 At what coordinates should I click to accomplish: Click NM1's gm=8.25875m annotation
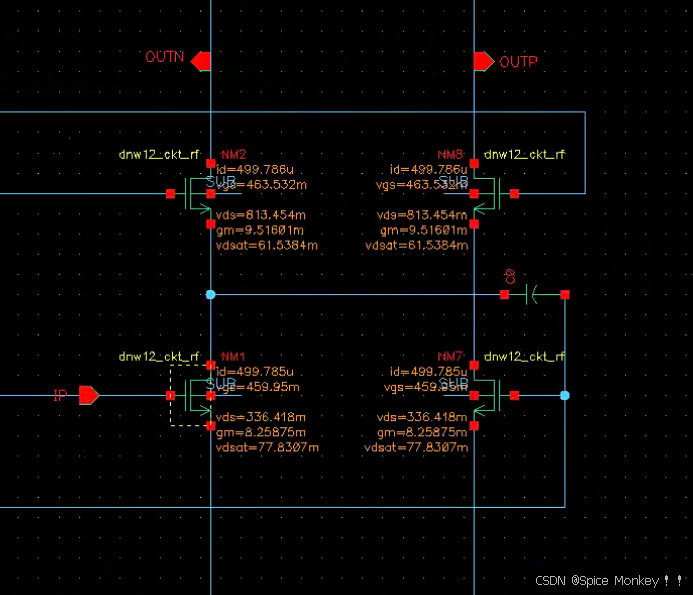pyautogui.click(x=261, y=432)
